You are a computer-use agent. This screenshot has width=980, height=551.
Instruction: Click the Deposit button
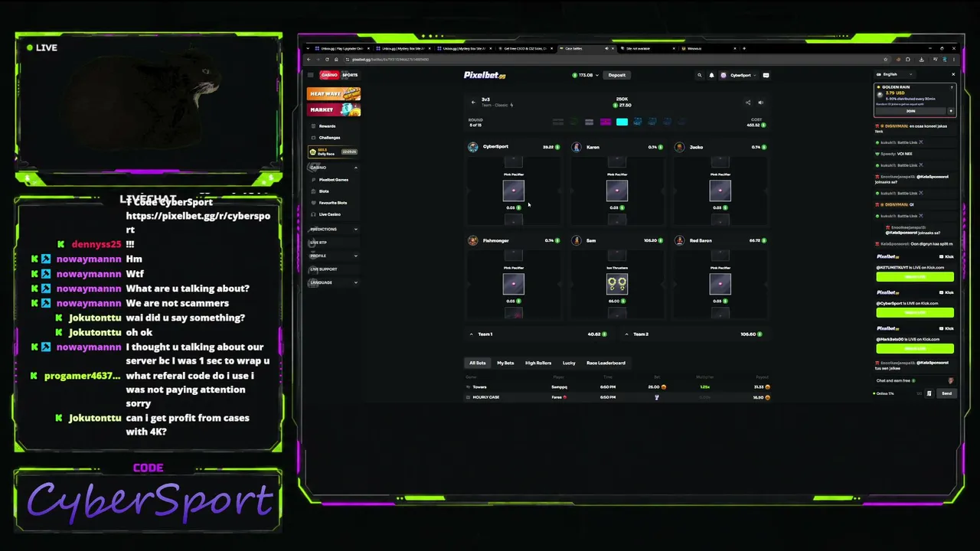pos(616,75)
